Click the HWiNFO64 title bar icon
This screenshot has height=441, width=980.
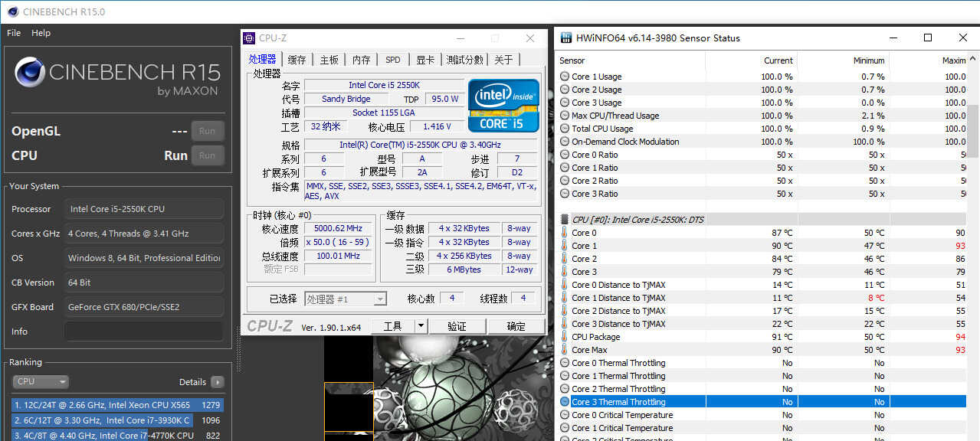[566, 38]
